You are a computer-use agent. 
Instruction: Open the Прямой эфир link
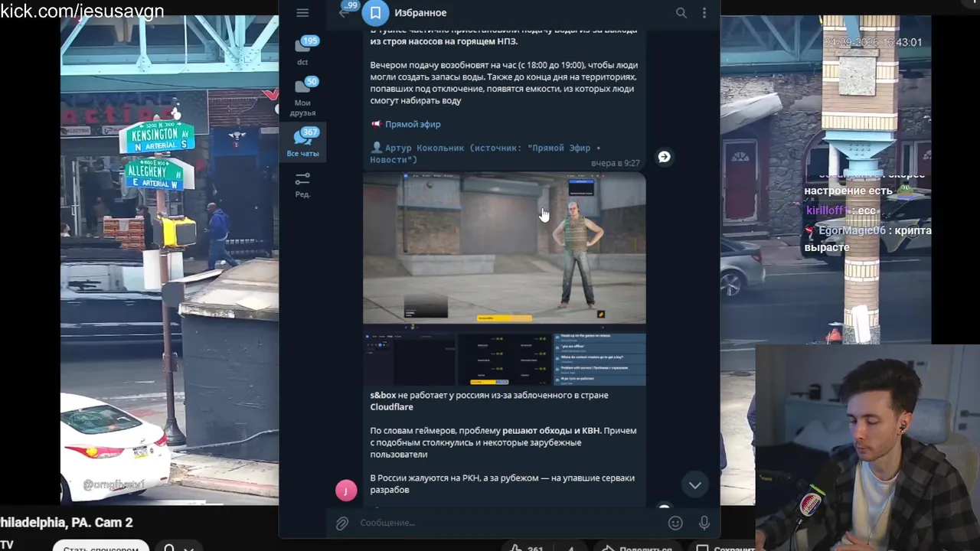point(413,124)
